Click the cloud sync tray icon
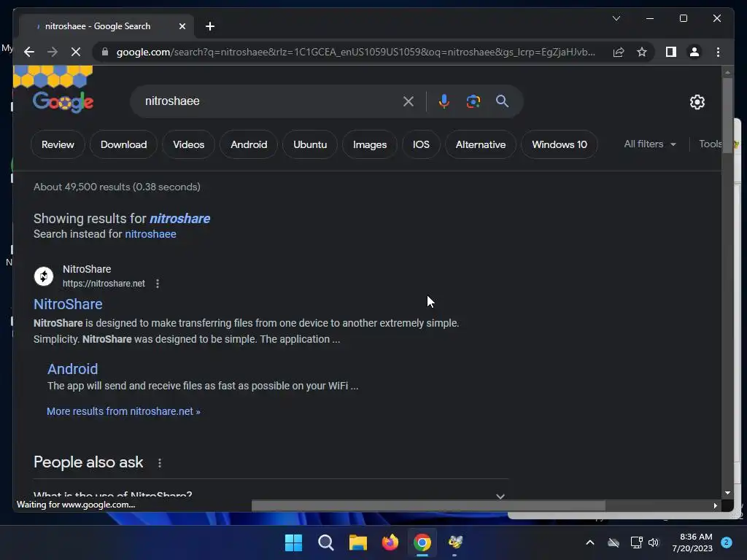This screenshot has height=560, width=747. 614,542
